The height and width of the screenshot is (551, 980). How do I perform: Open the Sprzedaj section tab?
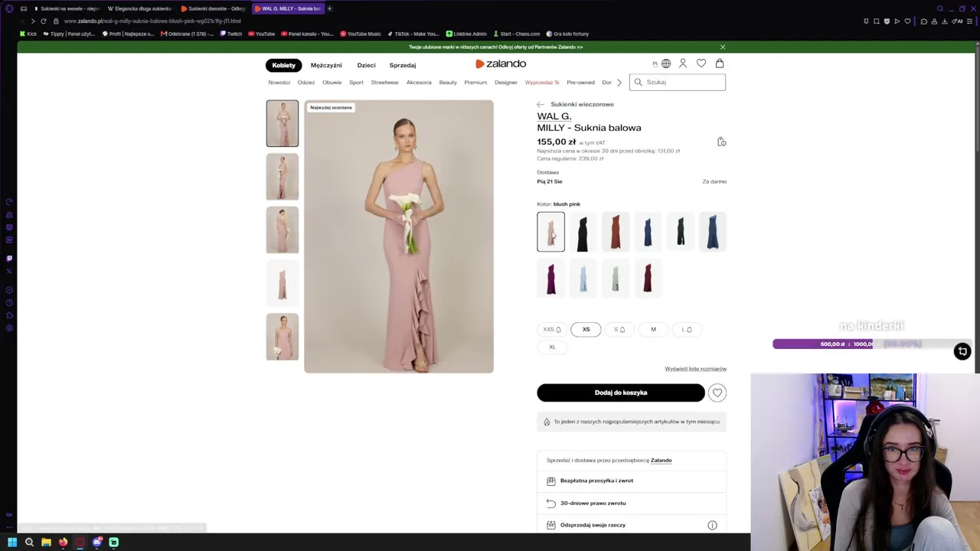(403, 65)
